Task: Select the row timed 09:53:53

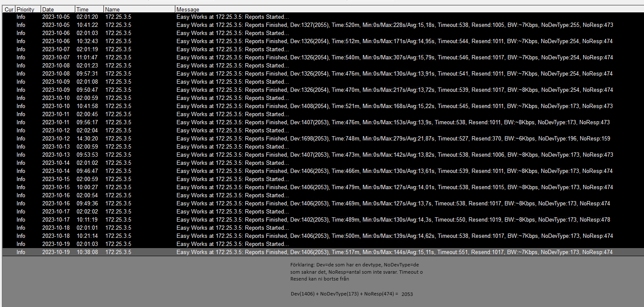Action: [x=323, y=155]
